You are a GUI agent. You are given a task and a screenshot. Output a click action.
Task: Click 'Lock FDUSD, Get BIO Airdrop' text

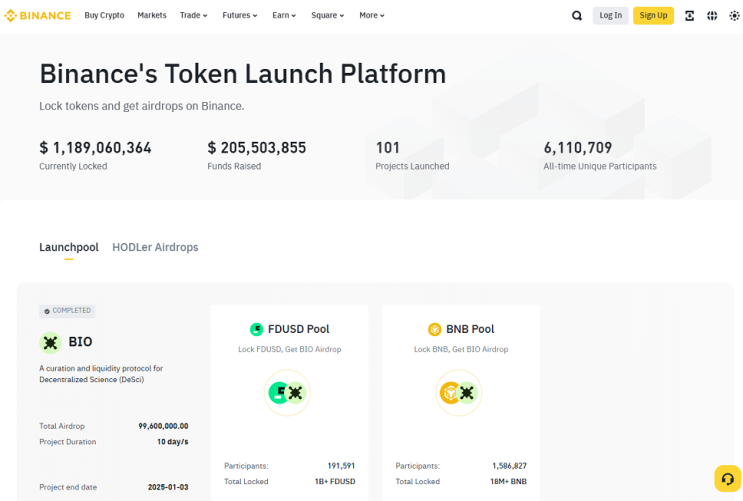(290, 349)
